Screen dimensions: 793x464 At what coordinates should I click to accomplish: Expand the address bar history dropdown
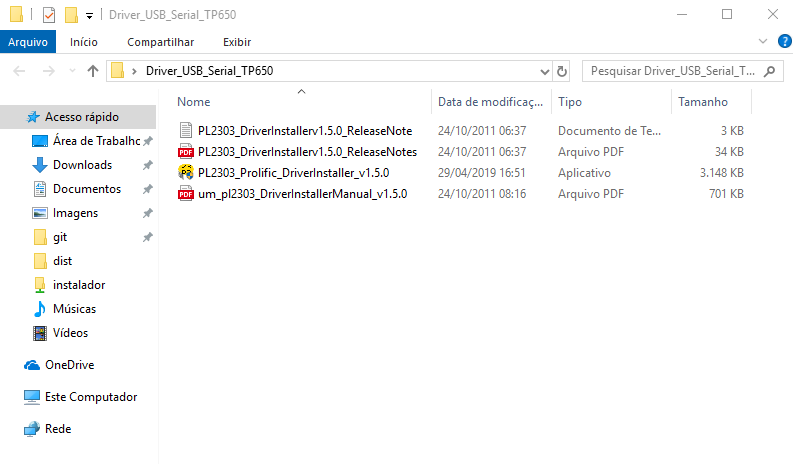pos(545,71)
